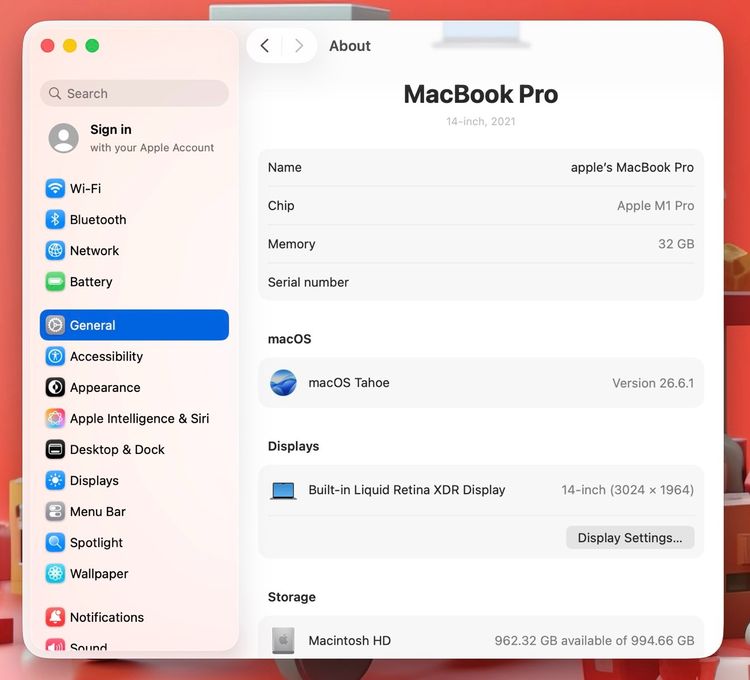Viewport: 750px width, 680px height.
Task: Click the Displays sun icon
Action: tap(55, 481)
